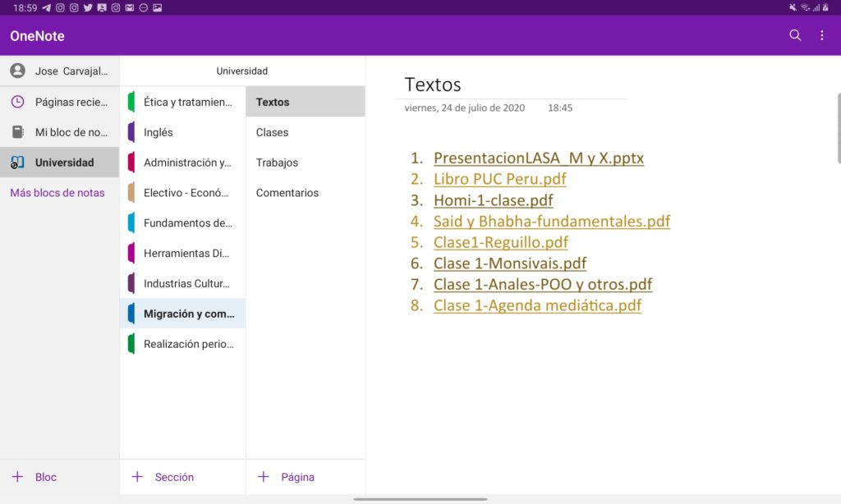
Task: Tap the red tab icon of Administración y...
Action: coord(131,162)
